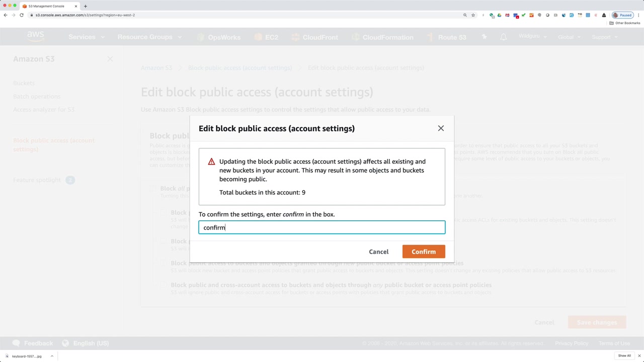This screenshot has height=362, width=644.
Task: Click the Amazon S3 breadcrumb link
Action: (x=156, y=68)
